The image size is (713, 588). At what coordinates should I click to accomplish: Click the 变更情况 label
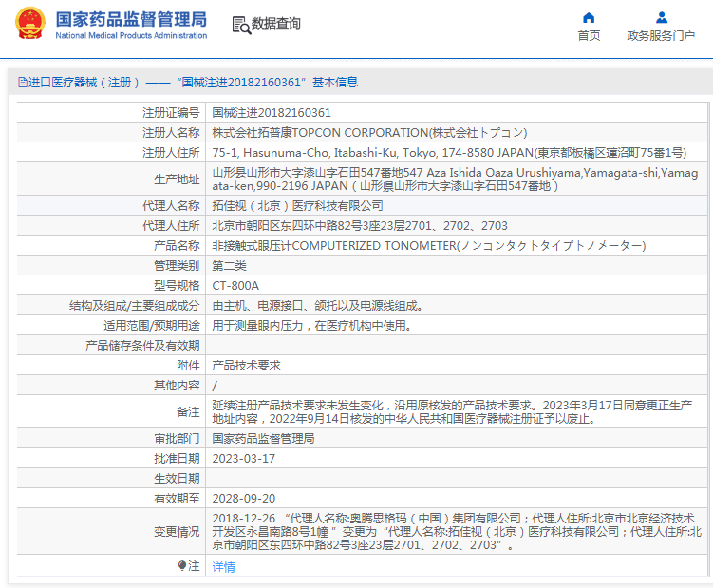coord(177,532)
